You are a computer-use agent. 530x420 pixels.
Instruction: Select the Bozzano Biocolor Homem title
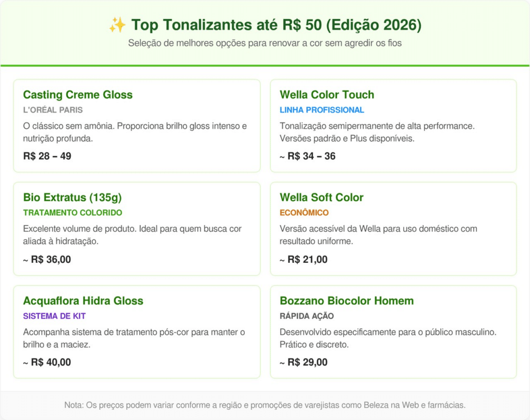pos(346,301)
